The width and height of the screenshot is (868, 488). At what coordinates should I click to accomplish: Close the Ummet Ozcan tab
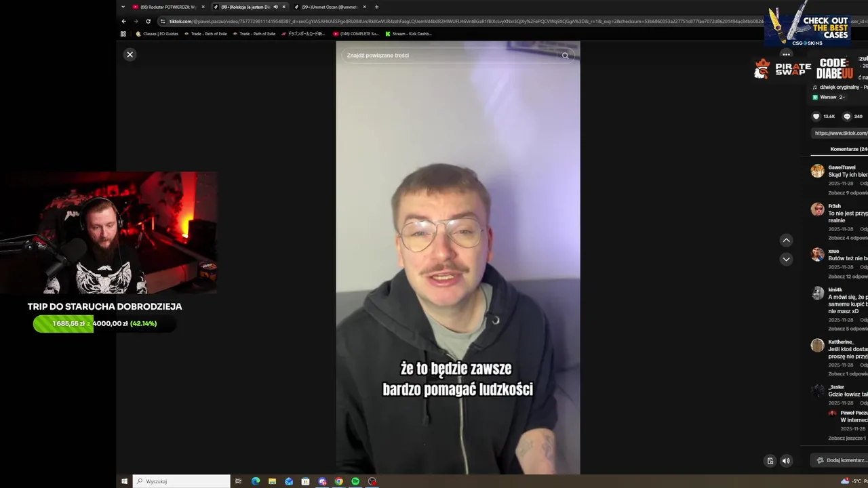(x=364, y=7)
